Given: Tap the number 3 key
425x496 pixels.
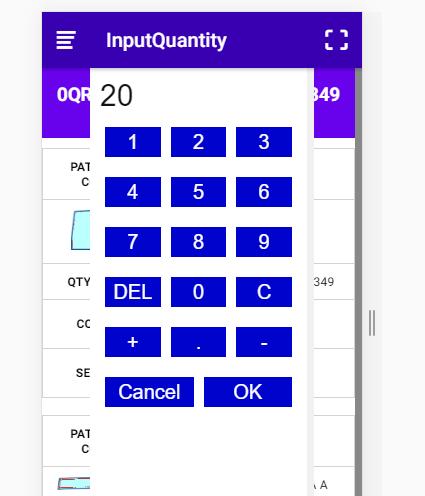Looking at the screenshot, I should click(x=264, y=142).
